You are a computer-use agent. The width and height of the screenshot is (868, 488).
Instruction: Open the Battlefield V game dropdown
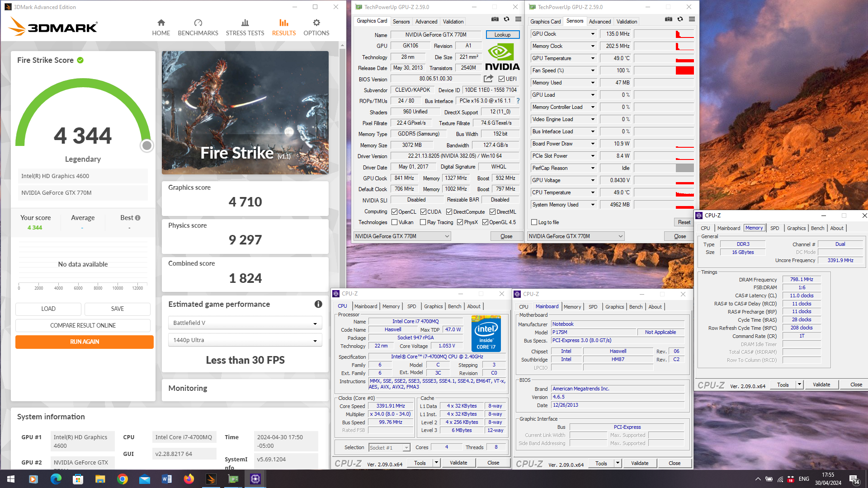245,323
